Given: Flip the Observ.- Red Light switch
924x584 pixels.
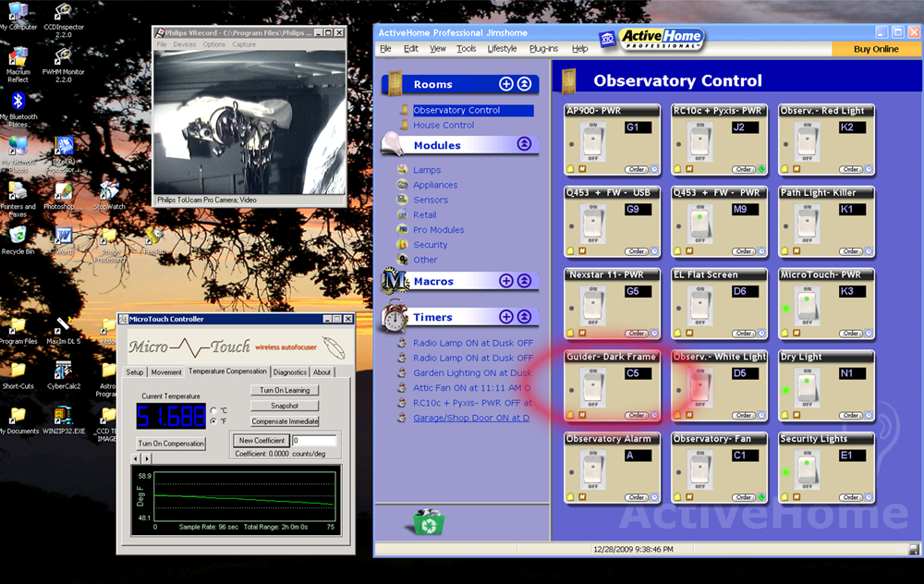Looking at the screenshot, I should coord(808,141).
